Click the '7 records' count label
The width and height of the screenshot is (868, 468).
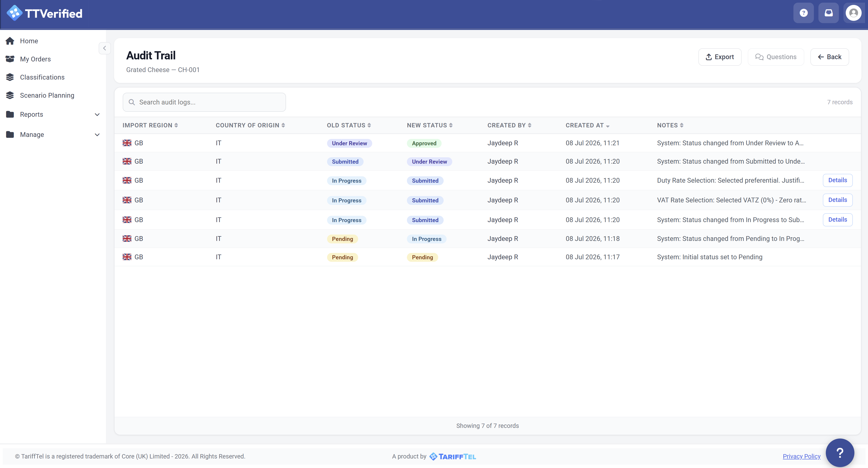pyautogui.click(x=840, y=102)
